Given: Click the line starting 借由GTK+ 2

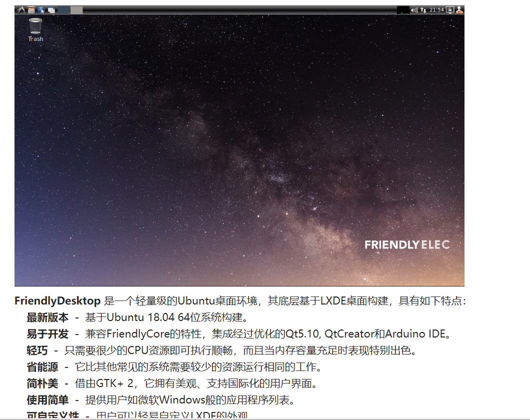Looking at the screenshot, I should pyautogui.click(x=196, y=383).
